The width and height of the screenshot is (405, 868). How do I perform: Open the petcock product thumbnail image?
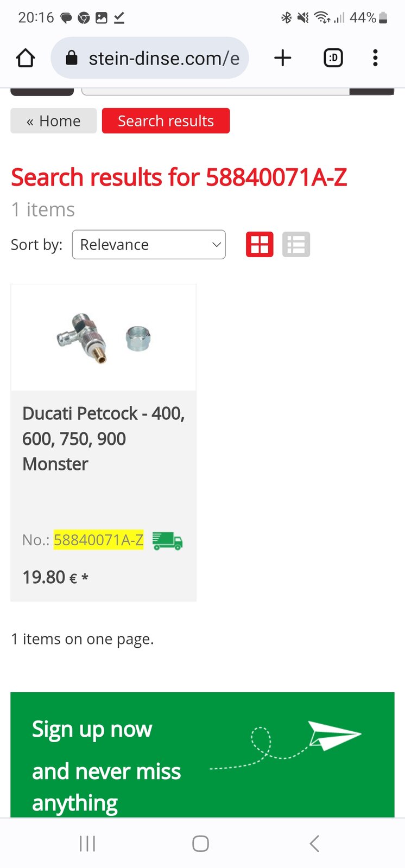coord(103,337)
